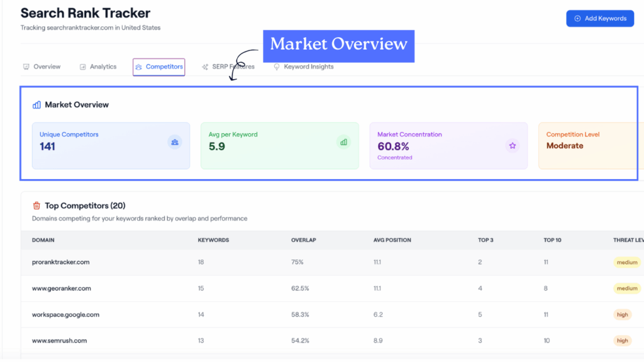Switch to the Analytics tab

[x=98, y=67]
